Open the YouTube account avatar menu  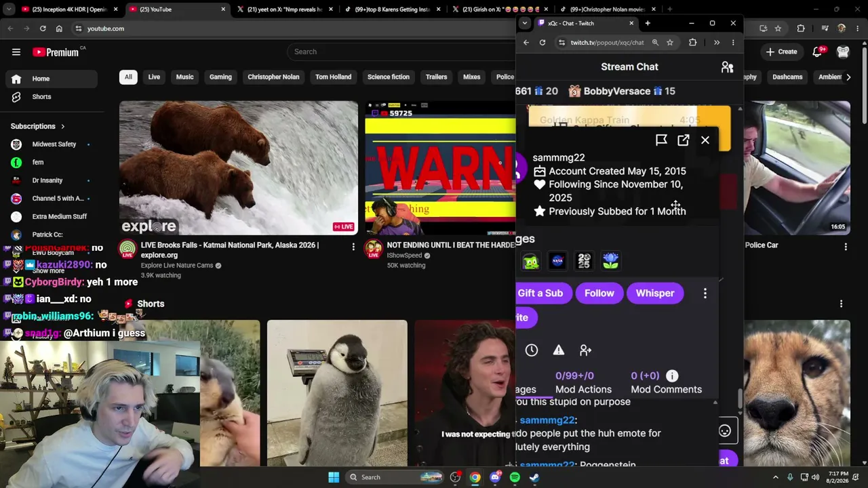(x=843, y=52)
